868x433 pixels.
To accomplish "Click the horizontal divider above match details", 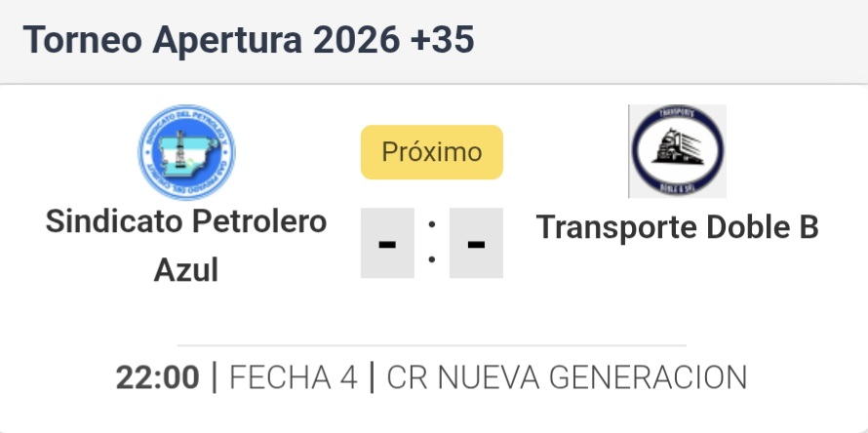I will (x=431, y=345).
